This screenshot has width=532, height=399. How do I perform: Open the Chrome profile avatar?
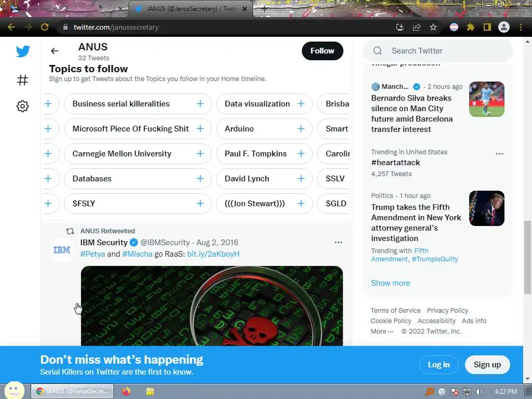(504, 27)
